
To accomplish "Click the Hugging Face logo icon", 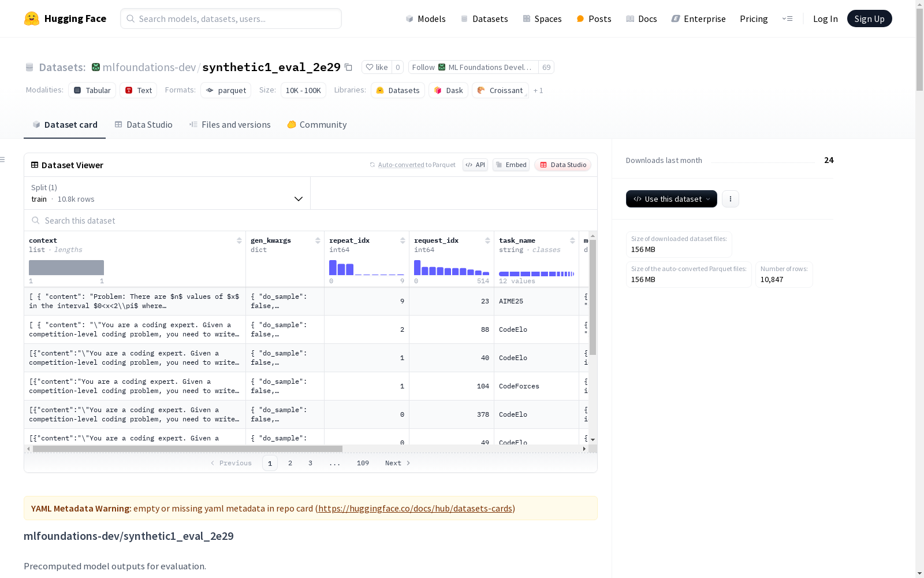I will 32,18.
